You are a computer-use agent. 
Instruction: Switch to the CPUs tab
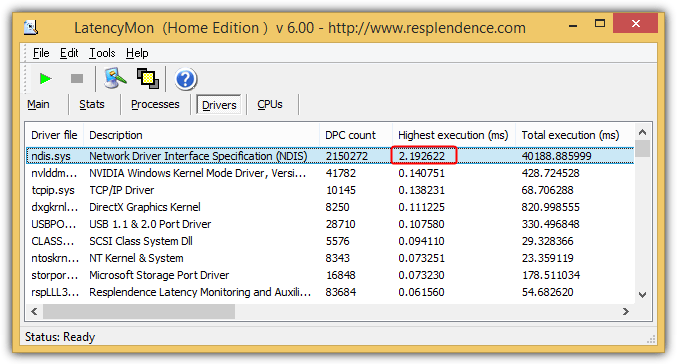[x=270, y=104]
